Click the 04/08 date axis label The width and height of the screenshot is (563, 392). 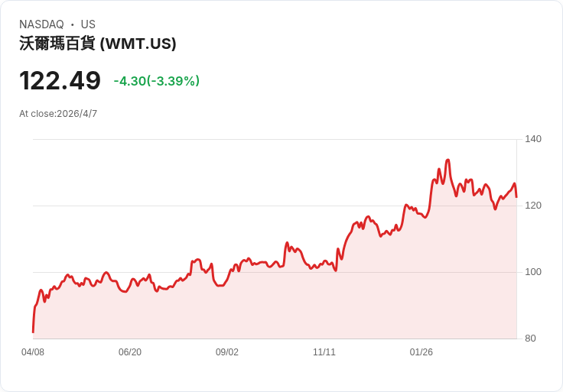(x=33, y=352)
